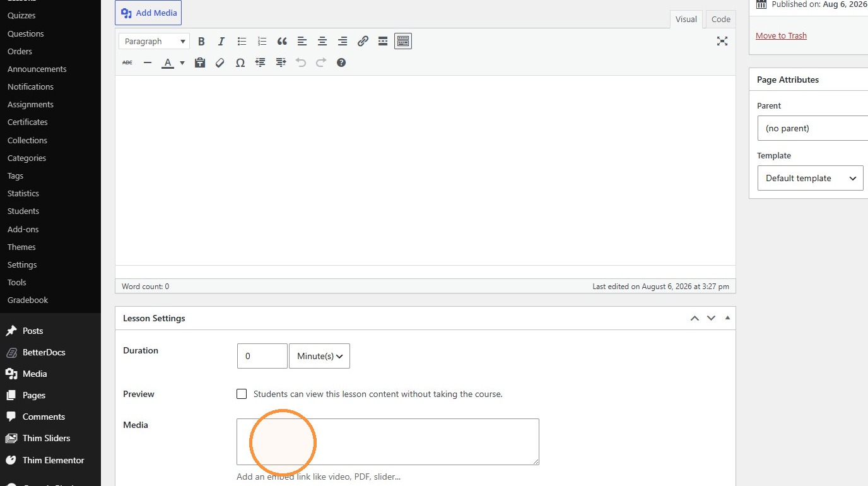The width and height of the screenshot is (868, 486).
Task: Insert a blockquote
Action: 282,41
